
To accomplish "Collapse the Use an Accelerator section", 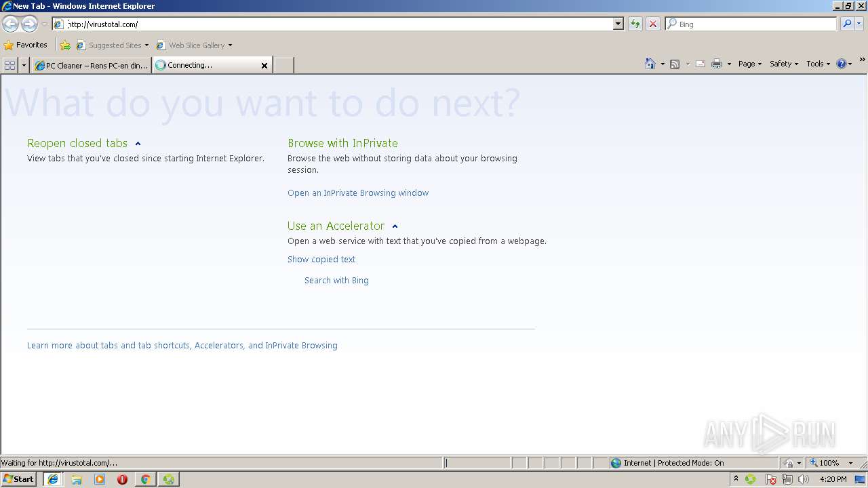I will coord(395,226).
